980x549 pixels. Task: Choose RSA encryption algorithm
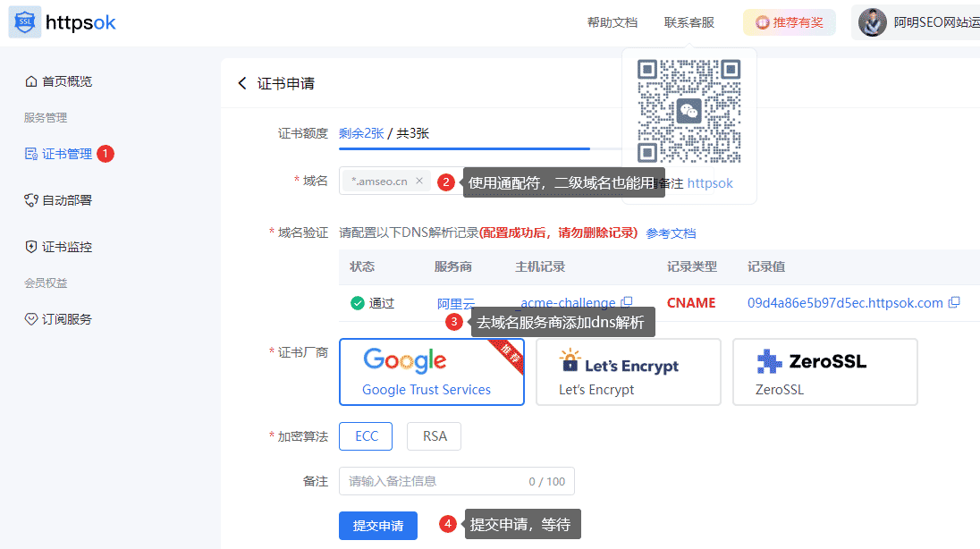434,436
